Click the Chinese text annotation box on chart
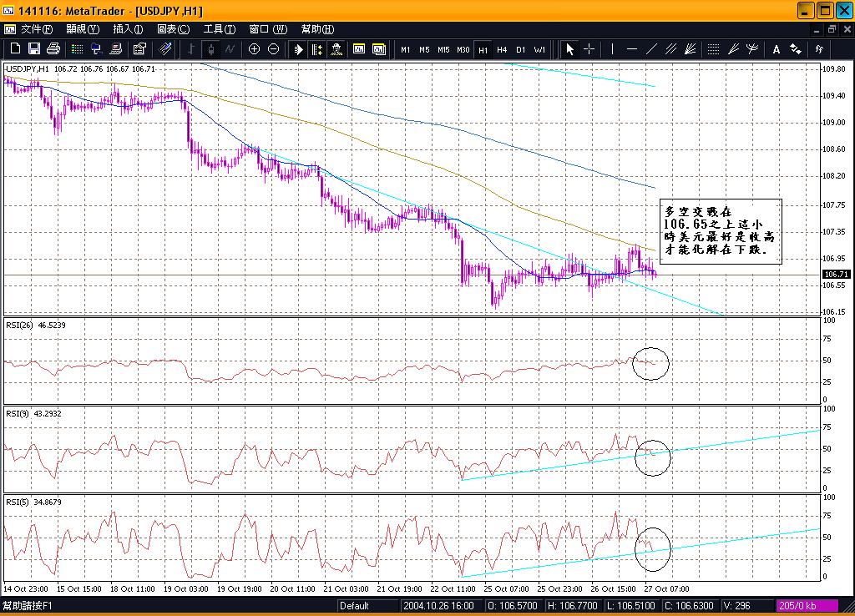This screenshot has width=855, height=616. 720,231
